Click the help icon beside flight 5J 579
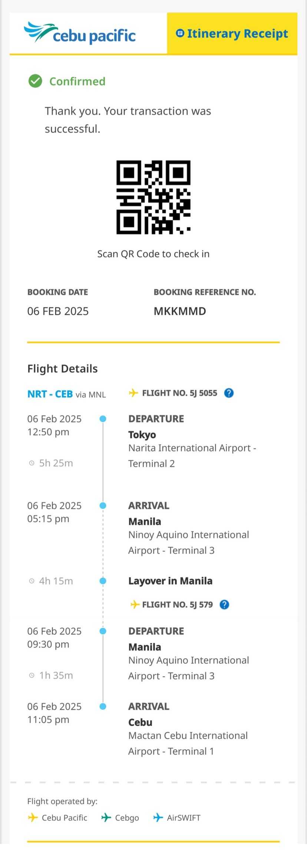This screenshot has height=868, width=307. pos(224,605)
